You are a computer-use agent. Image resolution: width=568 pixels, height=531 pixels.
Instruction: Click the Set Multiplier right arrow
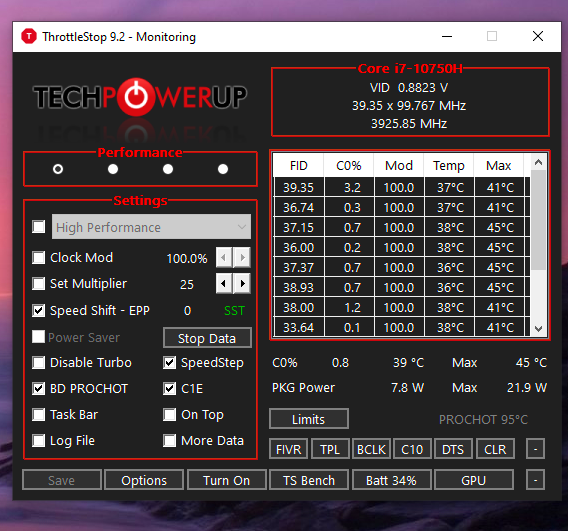pyautogui.click(x=242, y=283)
